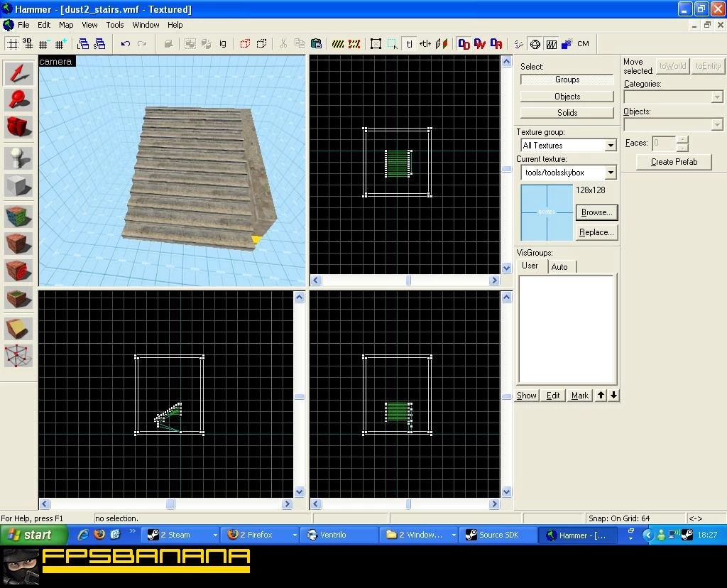This screenshot has width=727, height=588.
Task: Open the Tools menu
Action: pyautogui.click(x=114, y=25)
